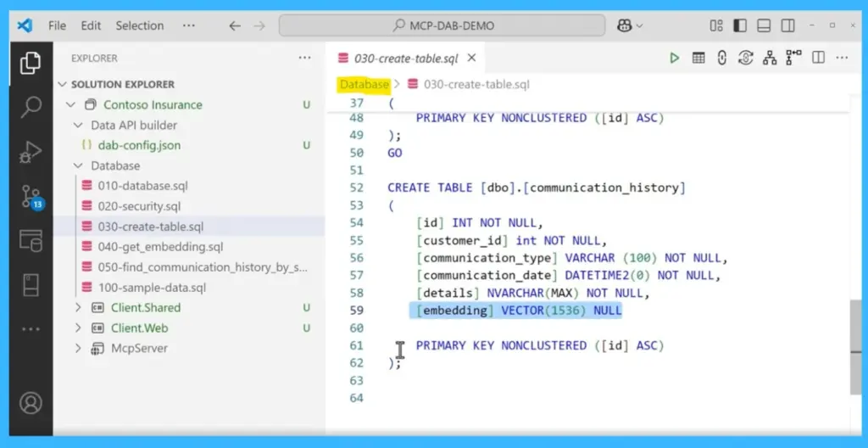This screenshot has height=448, width=868.
Task: Toggle the secondary side bar
Action: 787,25
